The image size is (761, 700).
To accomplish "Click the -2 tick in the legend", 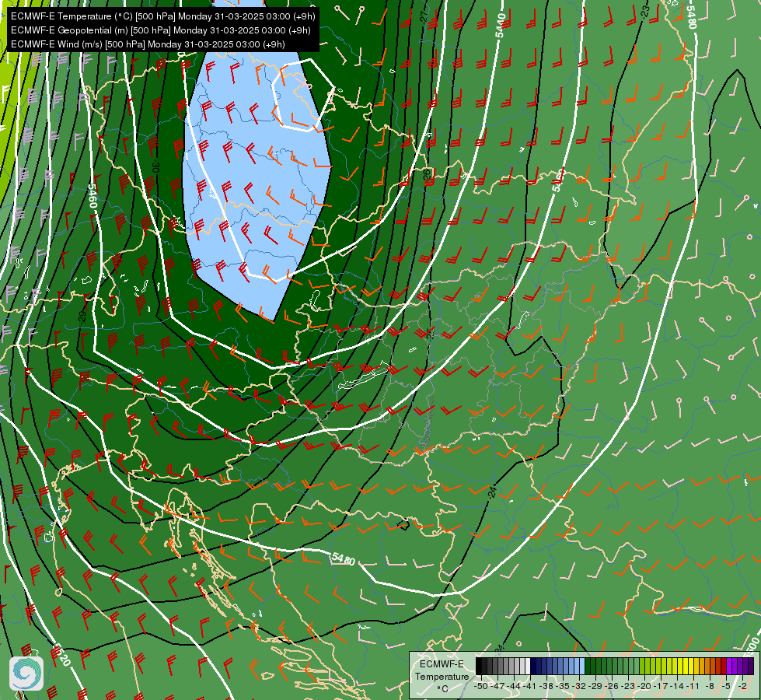I will click(x=742, y=686).
